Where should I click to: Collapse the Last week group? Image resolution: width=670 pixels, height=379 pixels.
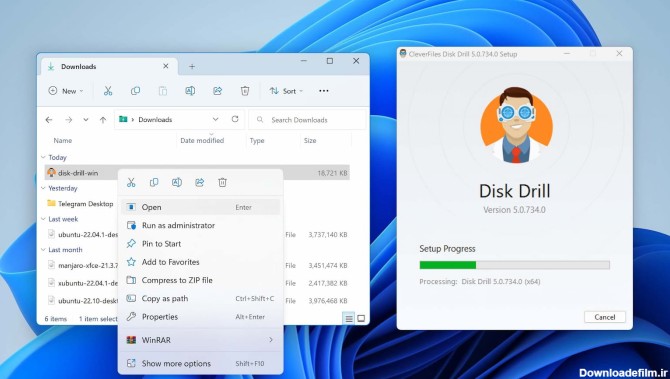43,219
